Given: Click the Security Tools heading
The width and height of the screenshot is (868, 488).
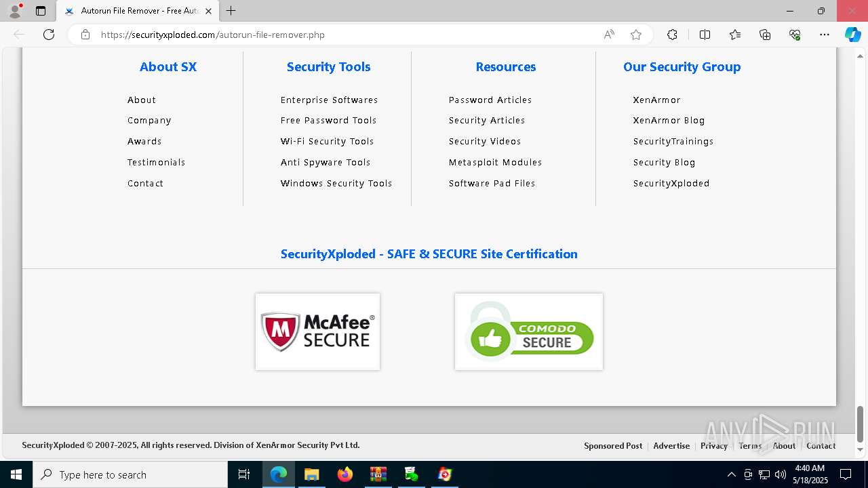Looking at the screenshot, I should click(x=329, y=67).
